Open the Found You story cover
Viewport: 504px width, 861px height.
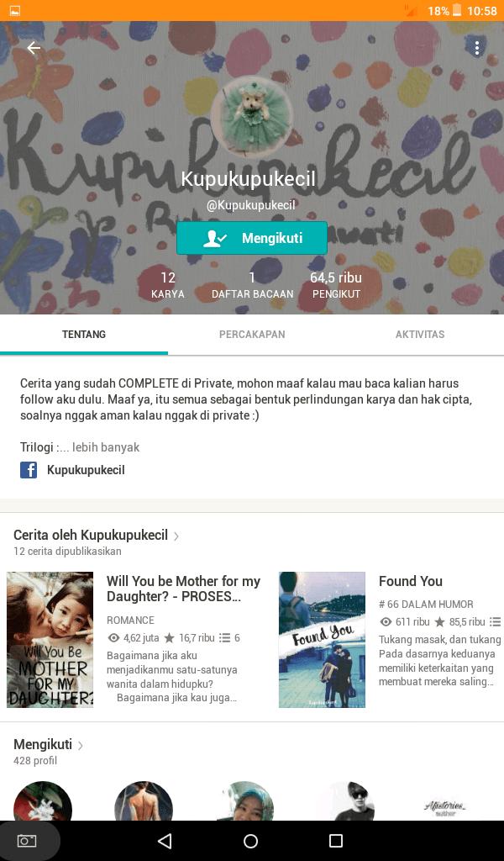click(322, 640)
